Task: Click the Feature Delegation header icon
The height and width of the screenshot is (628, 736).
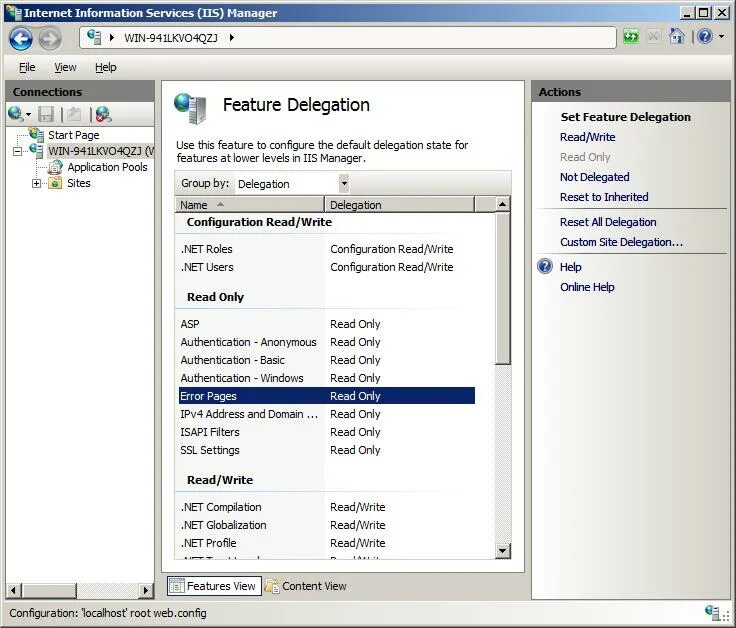Action: 190,108
